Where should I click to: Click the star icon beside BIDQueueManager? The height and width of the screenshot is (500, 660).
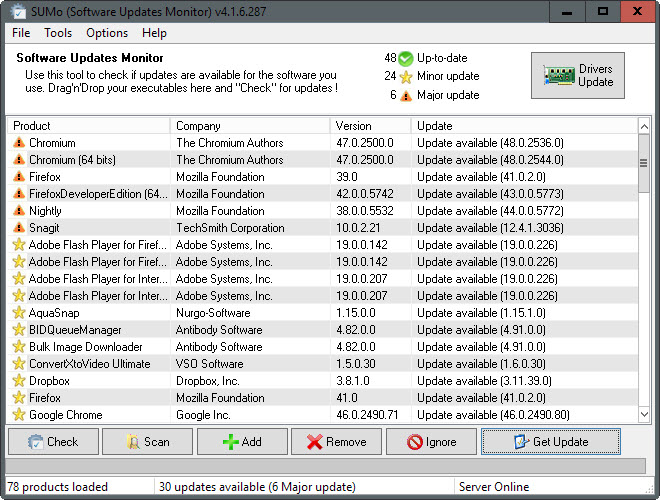[19, 330]
